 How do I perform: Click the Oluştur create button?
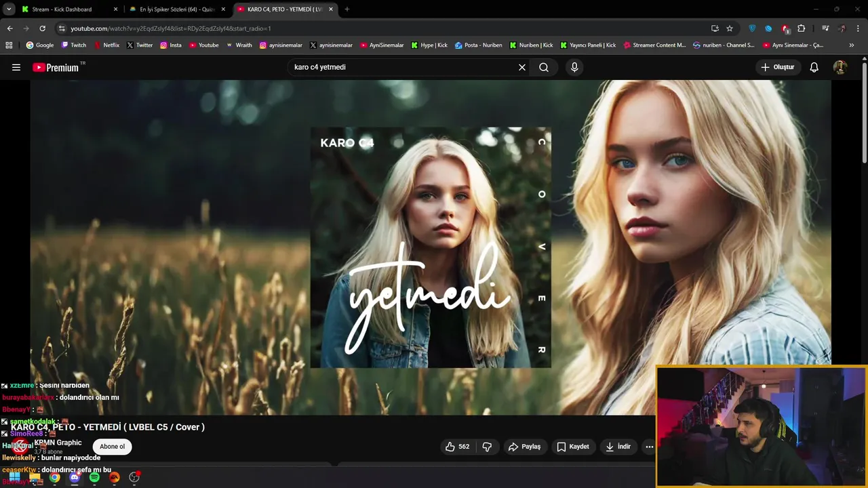coord(778,67)
